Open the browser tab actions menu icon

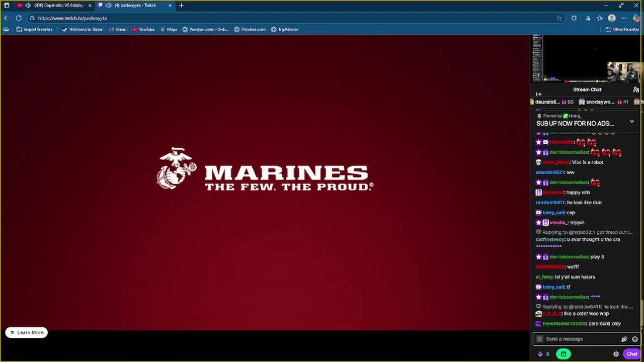(7, 6)
